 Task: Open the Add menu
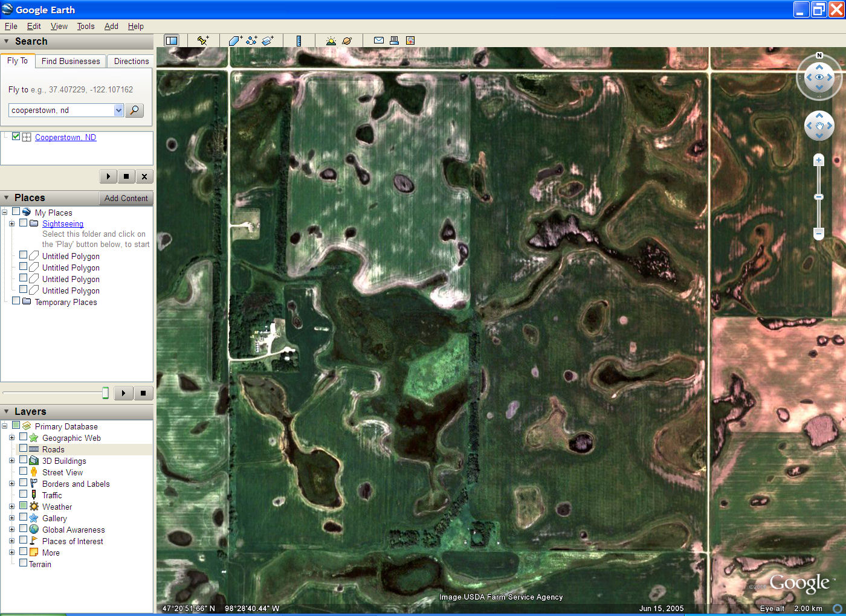(111, 26)
